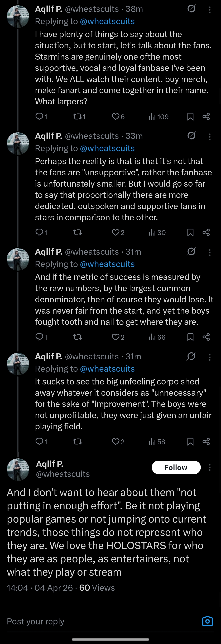Open @wheatscuits link in the 38m reply
Screen dimensions: 221x644
[x=107, y=21]
